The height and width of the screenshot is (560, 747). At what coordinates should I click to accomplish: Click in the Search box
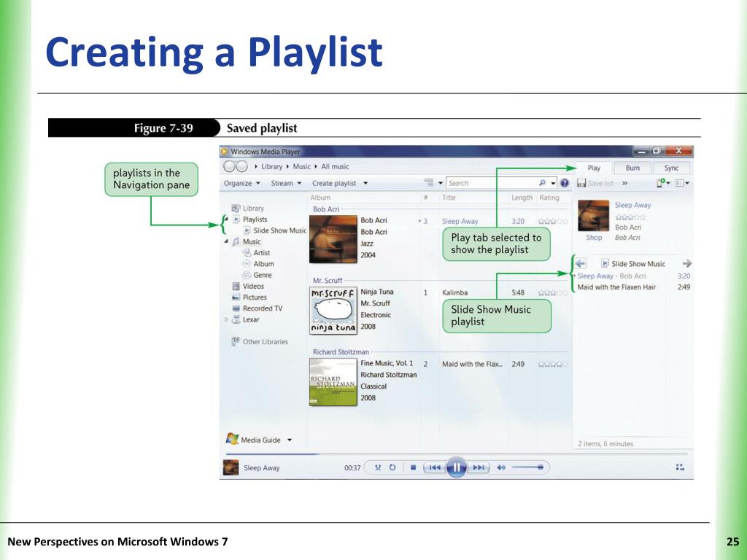pyautogui.click(x=492, y=183)
